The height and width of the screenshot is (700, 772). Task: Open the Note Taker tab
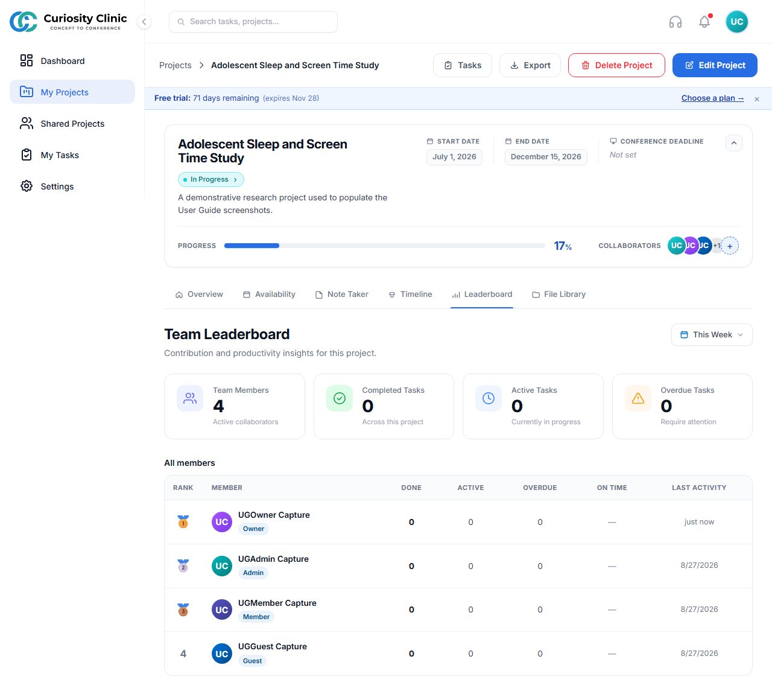(x=342, y=294)
